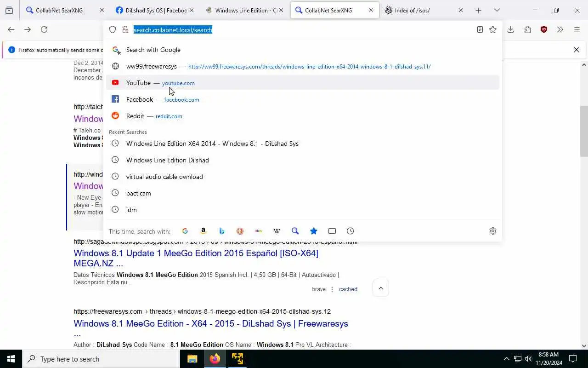Image resolution: width=588 pixels, height=368 pixels.
Task: Open File Explorer from the taskbar
Action: coord(192,359)
